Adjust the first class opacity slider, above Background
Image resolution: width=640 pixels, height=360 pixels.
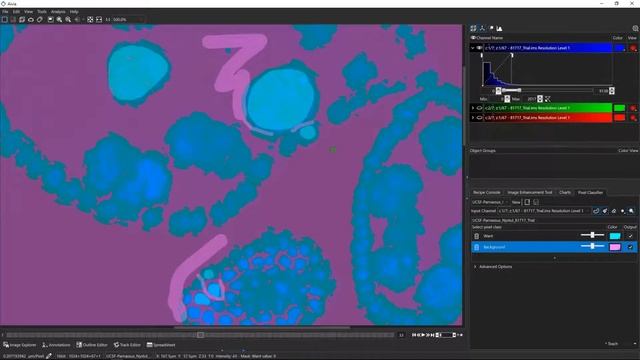click(x=592, y=235)
